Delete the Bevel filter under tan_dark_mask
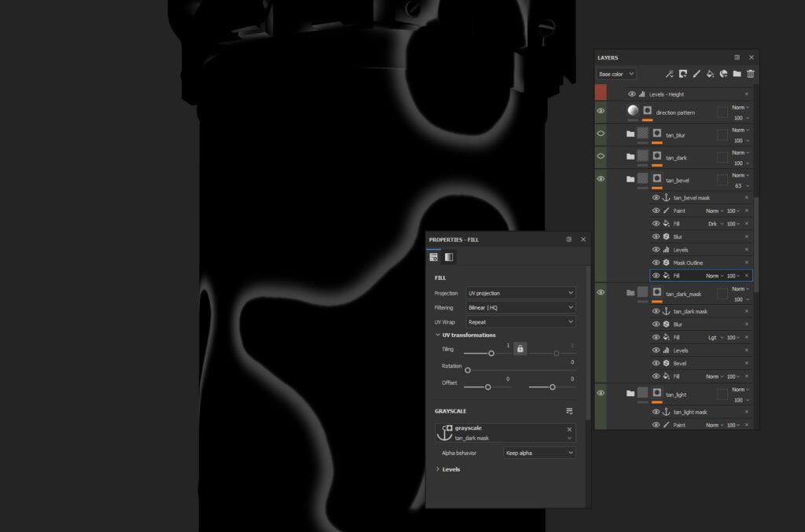 [747, 363]
